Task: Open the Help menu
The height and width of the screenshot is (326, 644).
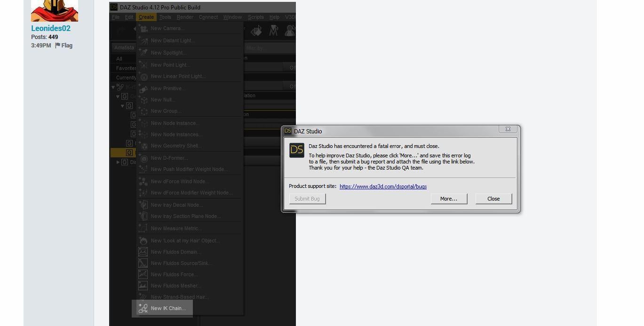Action: [x=274, y=17]
